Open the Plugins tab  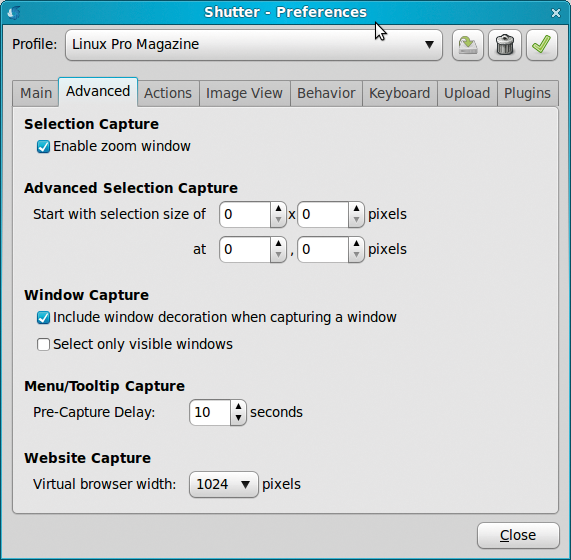[x=527, y=93]
